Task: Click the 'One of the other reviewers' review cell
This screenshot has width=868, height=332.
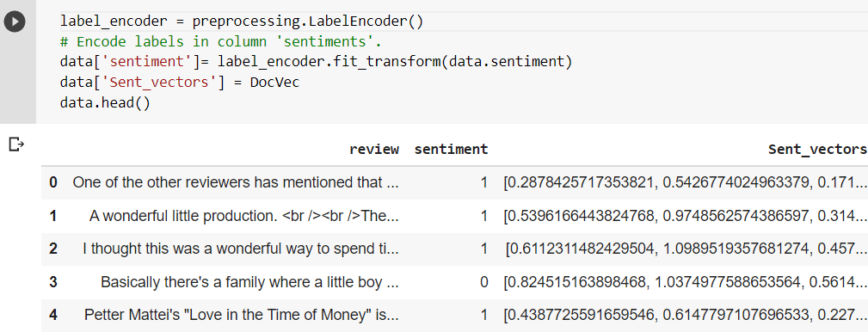Action: [x=235, y=182]
